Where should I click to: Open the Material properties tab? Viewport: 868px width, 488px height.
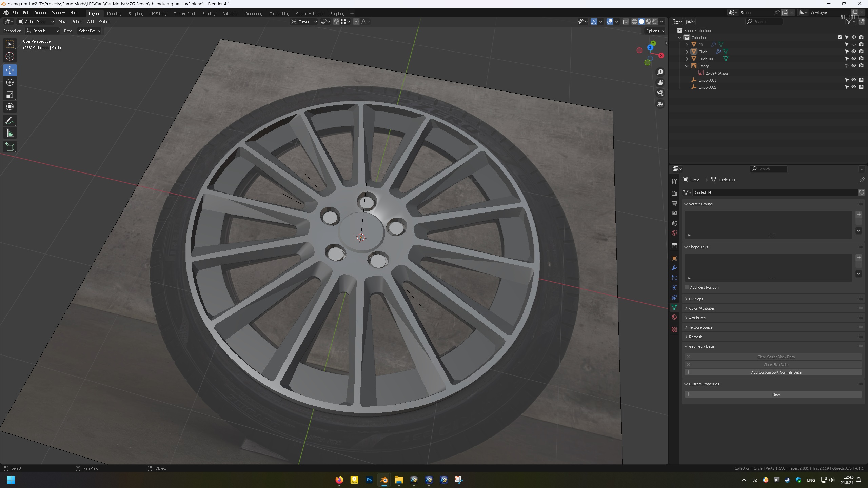pos(674,317)
